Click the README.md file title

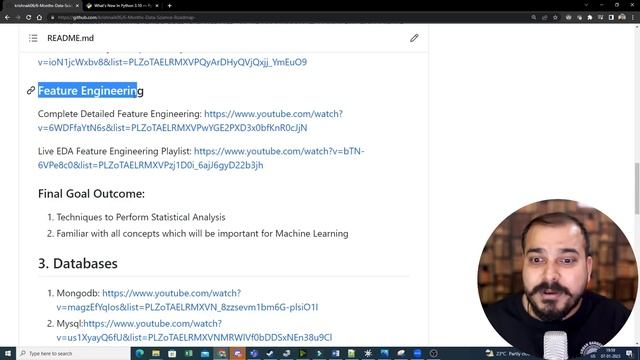pos(70,38)
